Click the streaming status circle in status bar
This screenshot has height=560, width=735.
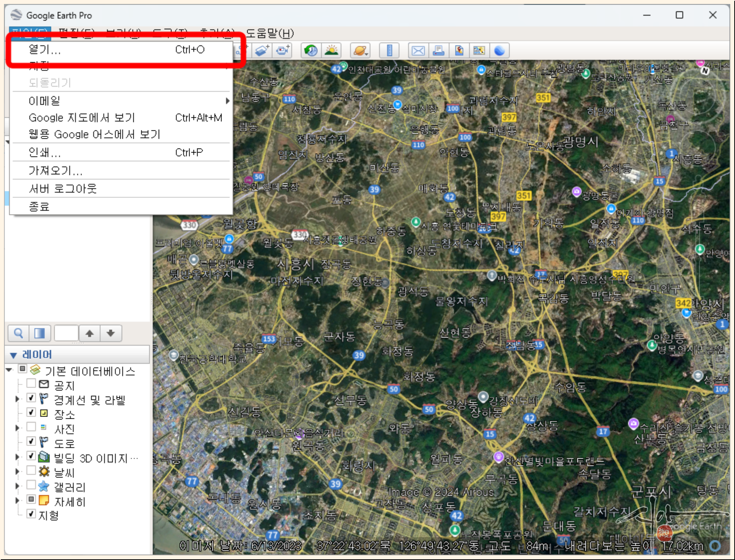715,546
